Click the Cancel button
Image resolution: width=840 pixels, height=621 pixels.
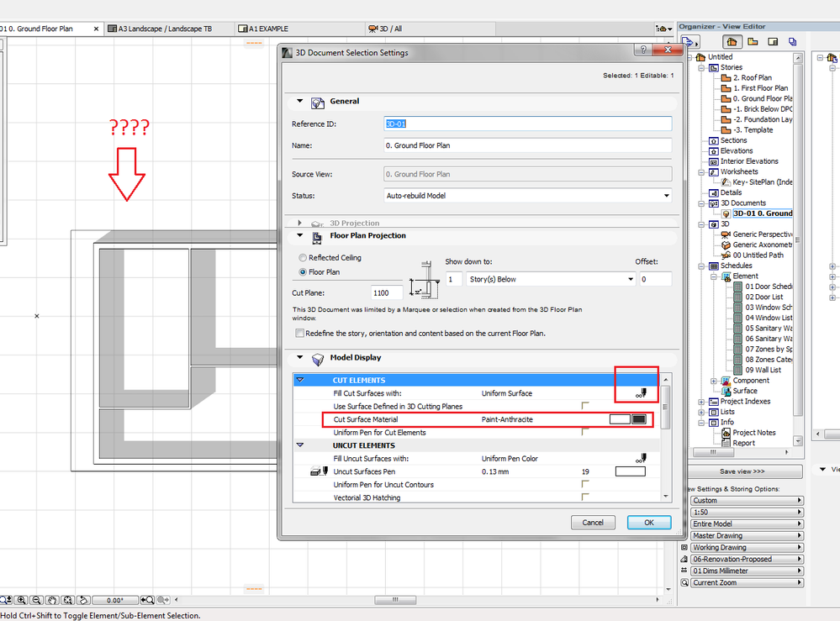pos(593,523)
